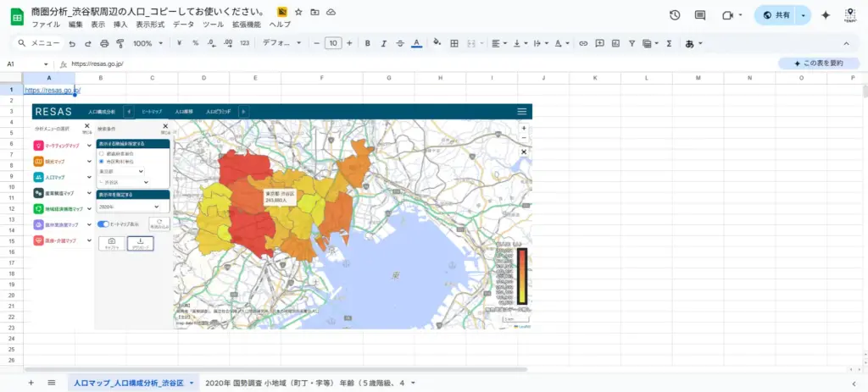Insert a link with chain icon
Viewport: 868px width, 392px height.
[583, 43]
